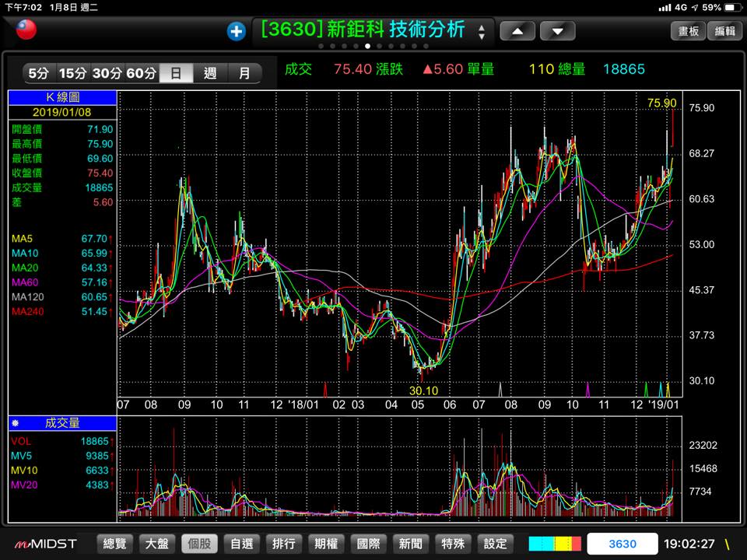
Task: Tap the 30.10 low price label
Action: [x=423, y=391]
